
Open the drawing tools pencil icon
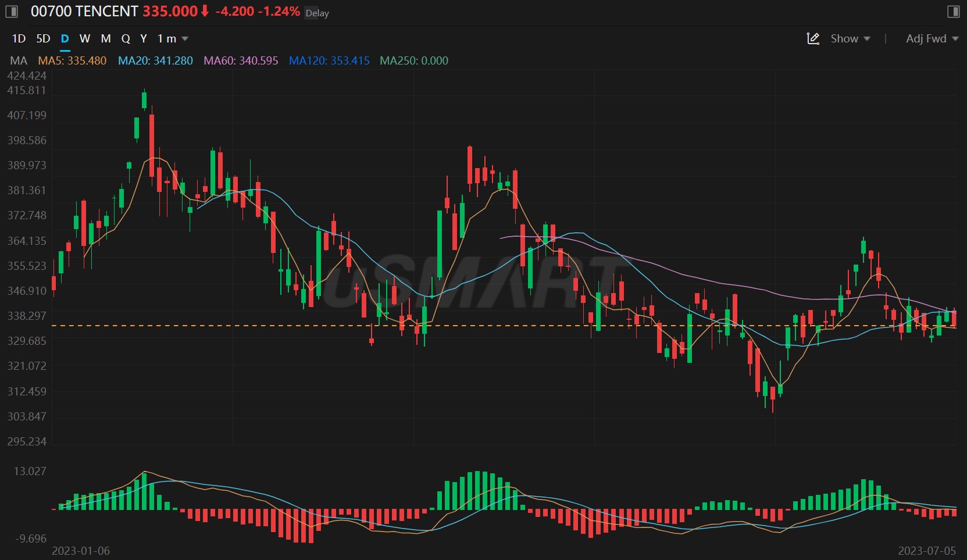tap(813, 38)
